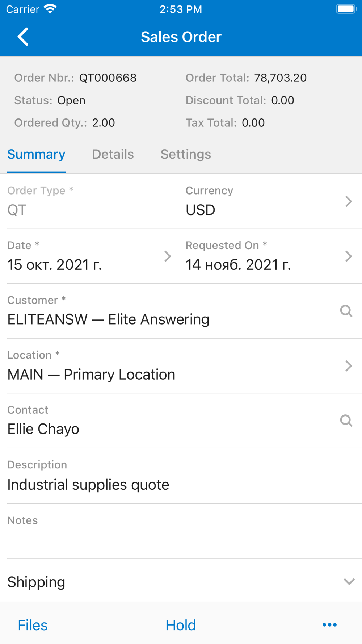Open the Date picker chevron

[167, 256]
